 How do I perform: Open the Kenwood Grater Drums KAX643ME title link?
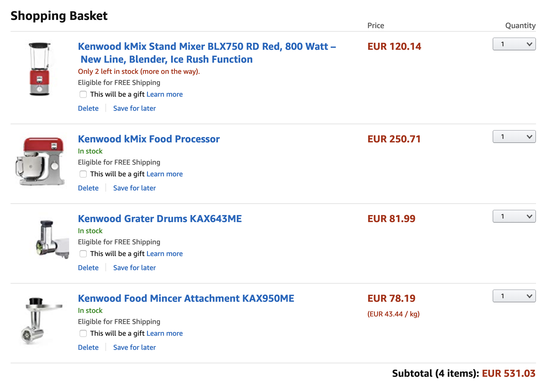click(x=160, y=219)
